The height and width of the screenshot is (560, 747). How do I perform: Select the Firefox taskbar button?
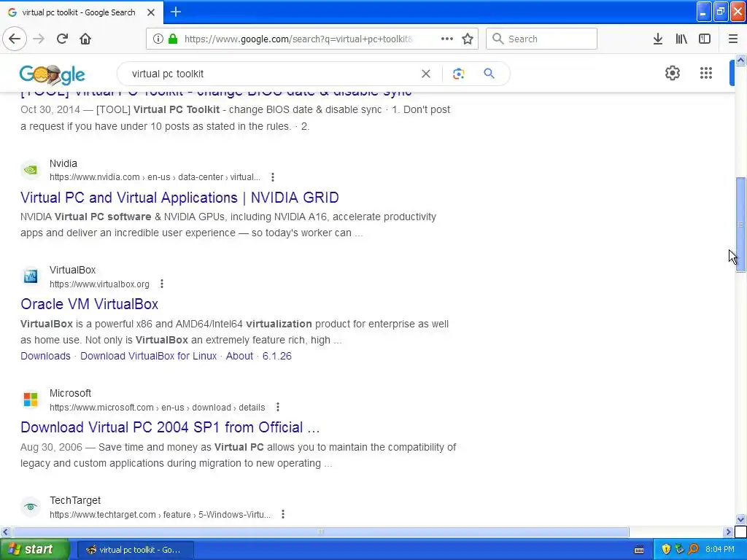click(135, 550)
